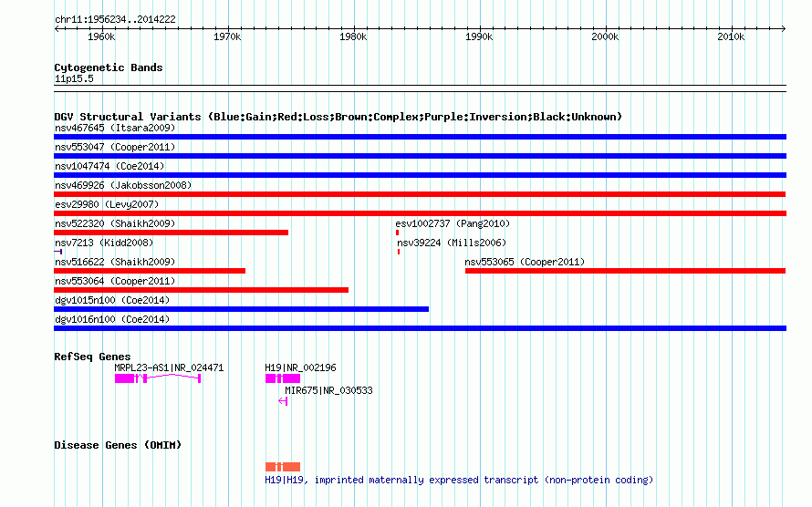Click the 1970k ruler tick label

pos(227,36)
